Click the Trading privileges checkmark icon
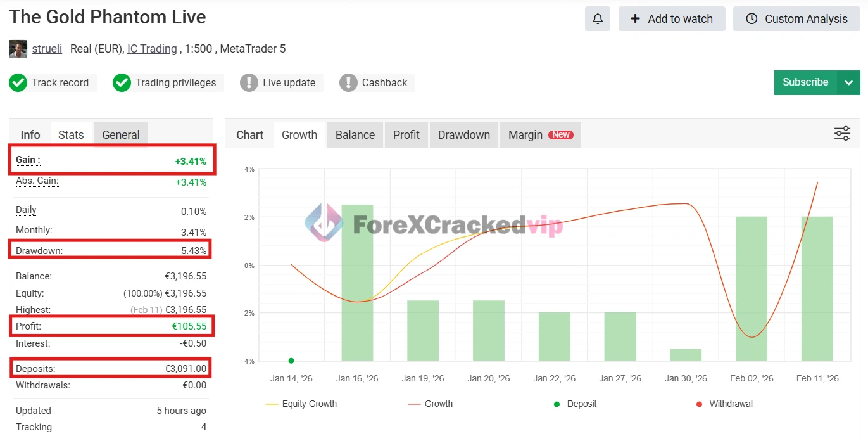The width and height of the screenshot is (868, 448). (122, 83)
